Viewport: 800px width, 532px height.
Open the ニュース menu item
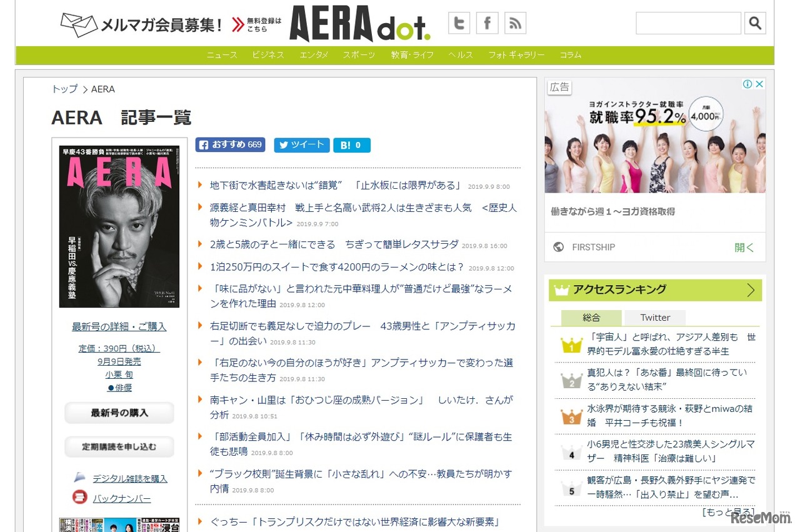click(222, 55)
